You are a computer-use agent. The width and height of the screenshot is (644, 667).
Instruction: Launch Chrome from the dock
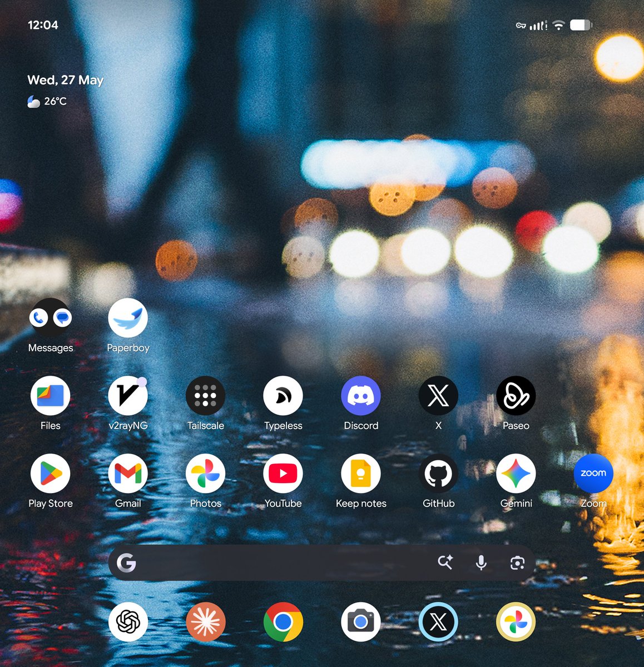[x=283, y=621]
